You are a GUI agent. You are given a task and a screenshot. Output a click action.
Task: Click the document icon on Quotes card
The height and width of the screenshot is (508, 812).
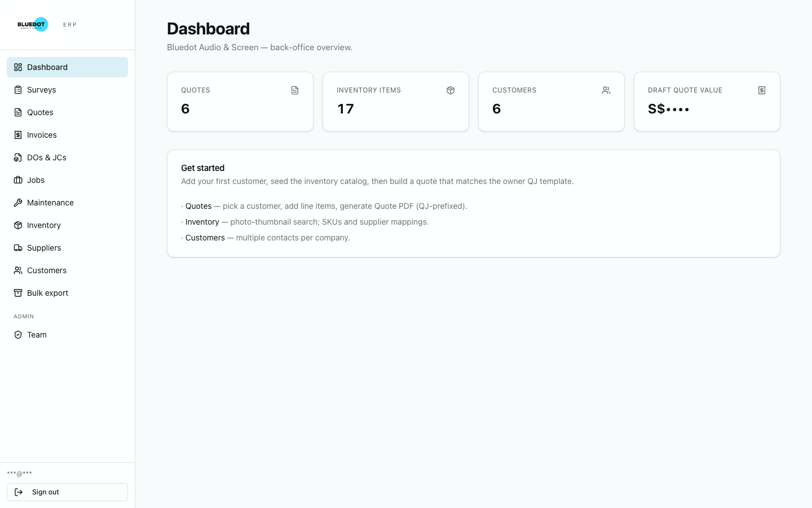[295, 90]
